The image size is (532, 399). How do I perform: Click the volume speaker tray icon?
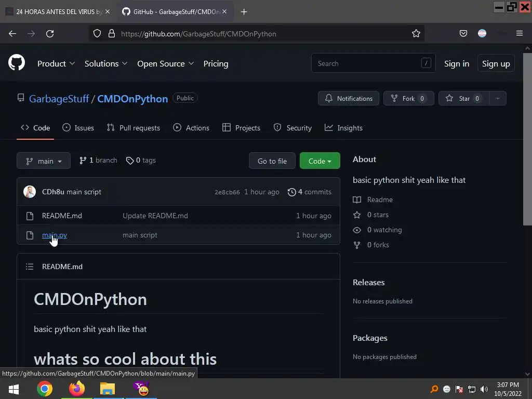coord(484,389)
